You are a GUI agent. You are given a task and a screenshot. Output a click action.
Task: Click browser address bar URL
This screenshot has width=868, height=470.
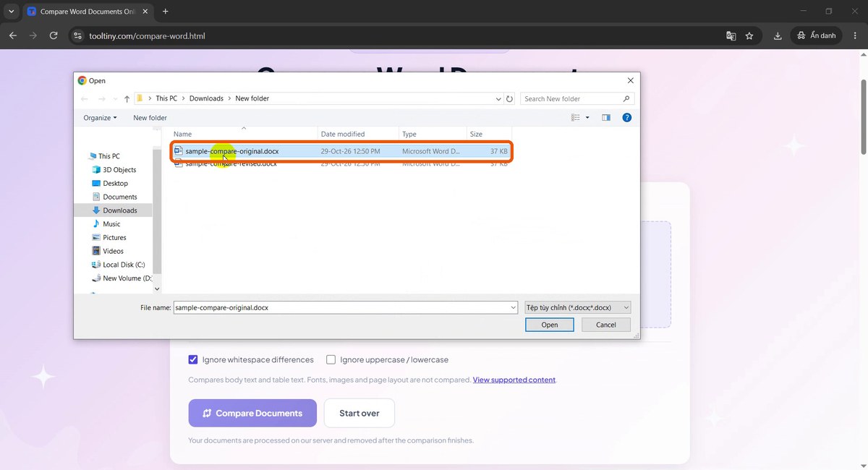click(147, 35)
